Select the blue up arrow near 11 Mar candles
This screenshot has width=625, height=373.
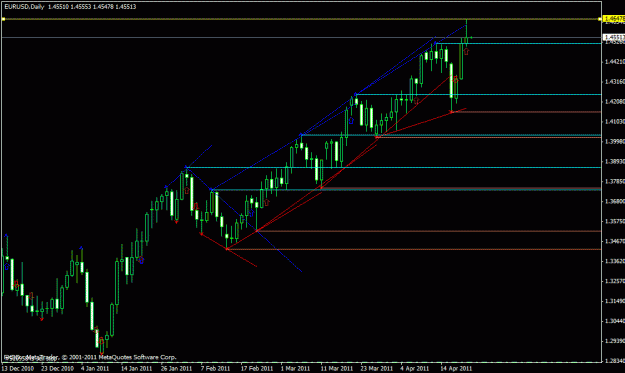pos(351,120)
